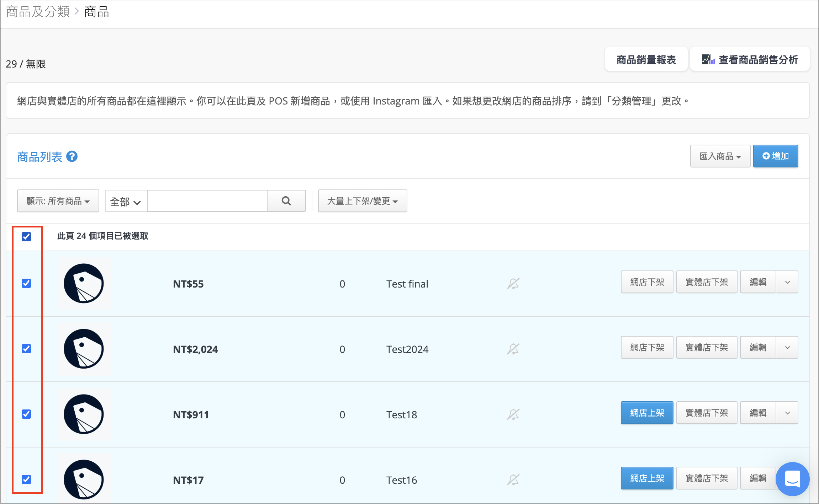819x504 pixels.
Task: Click the Test2024 product thumbnail
Action: pyautogui.click(x=84, y=349)
